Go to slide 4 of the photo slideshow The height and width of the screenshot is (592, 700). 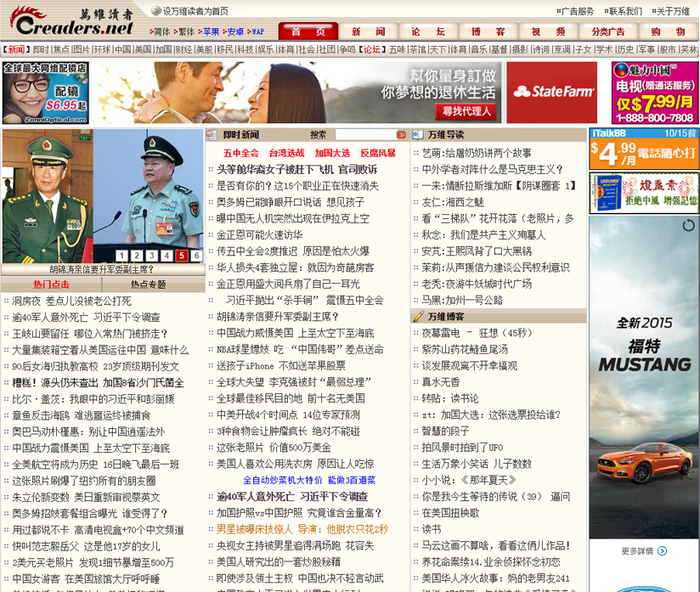click(167, 256)
